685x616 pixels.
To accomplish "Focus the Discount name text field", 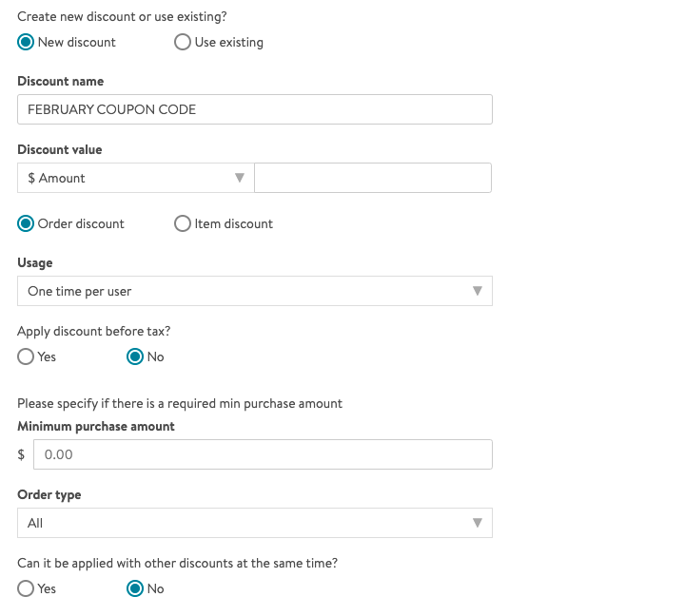I will tap(255, 109).
